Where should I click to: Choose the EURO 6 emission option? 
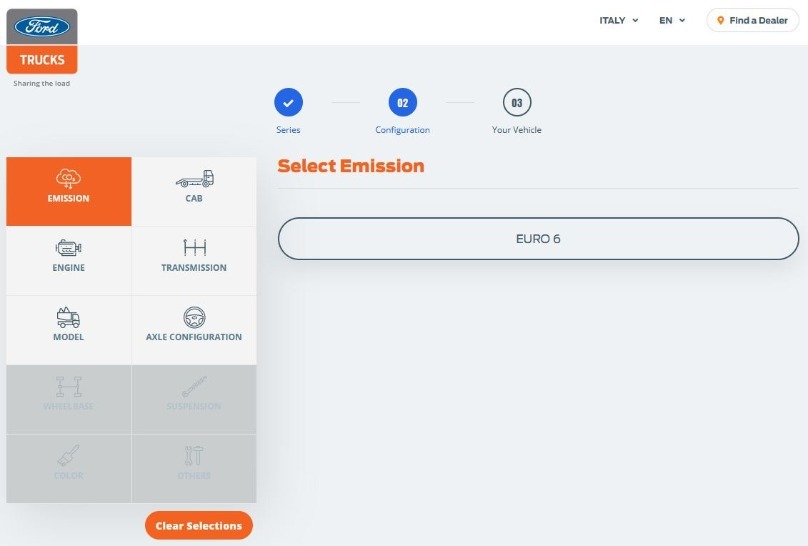pos(538,238)
